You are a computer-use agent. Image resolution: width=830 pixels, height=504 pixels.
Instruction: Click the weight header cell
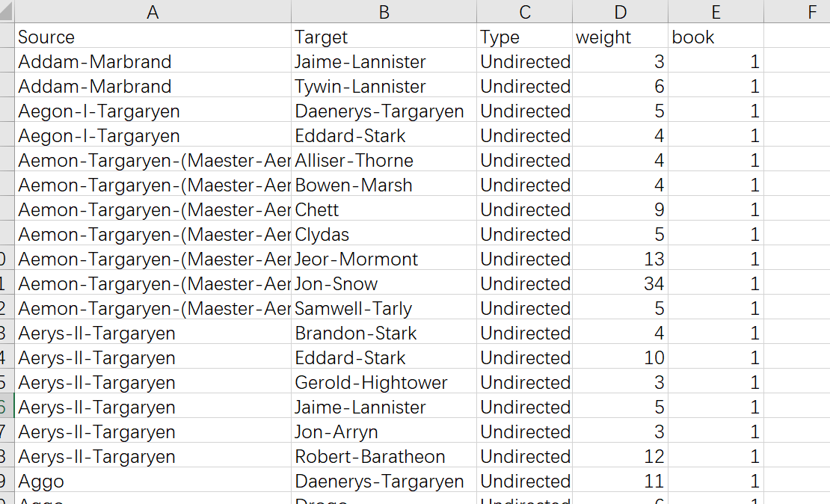[x=621, y=36]
